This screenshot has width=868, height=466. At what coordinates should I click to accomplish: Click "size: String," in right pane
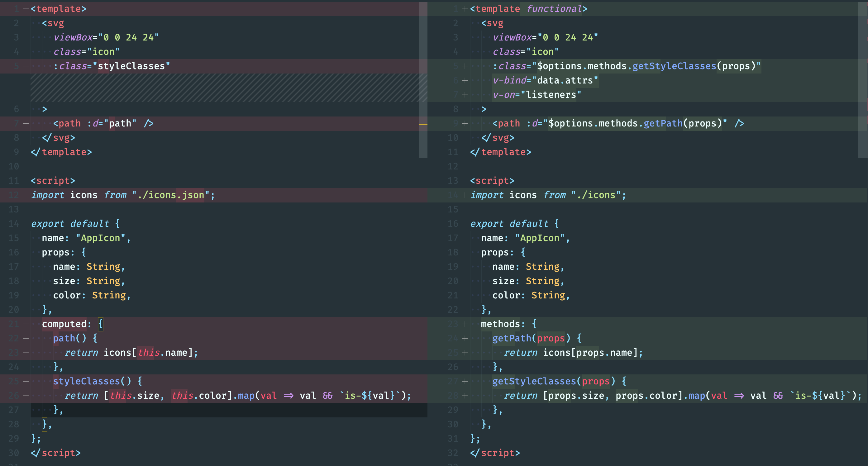(x=528, y=281)
